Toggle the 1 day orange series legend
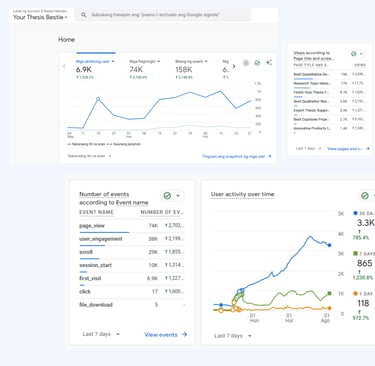 [355, 294]
